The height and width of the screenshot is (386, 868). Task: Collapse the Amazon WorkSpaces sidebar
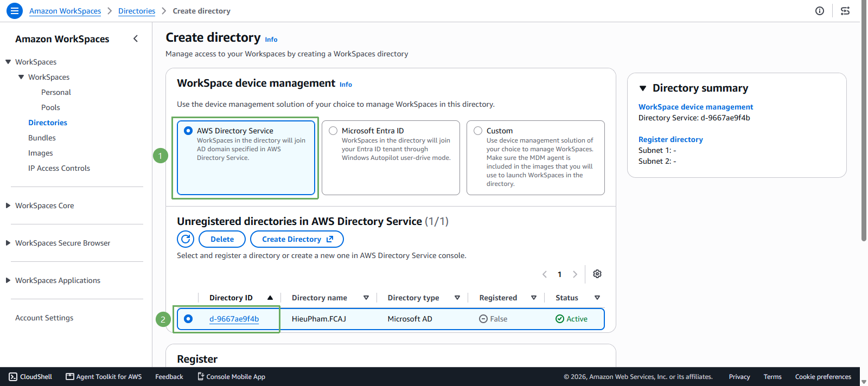pyautogui.click(x=136, y=38)
